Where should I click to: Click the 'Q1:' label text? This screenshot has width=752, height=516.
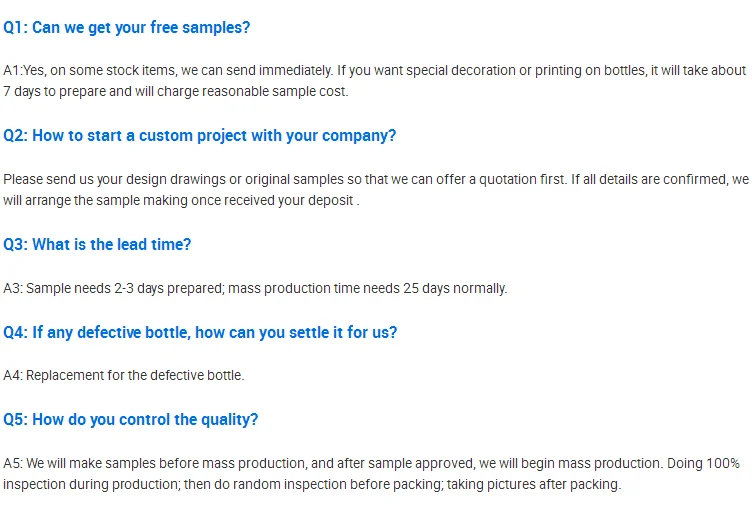point(15,28)
